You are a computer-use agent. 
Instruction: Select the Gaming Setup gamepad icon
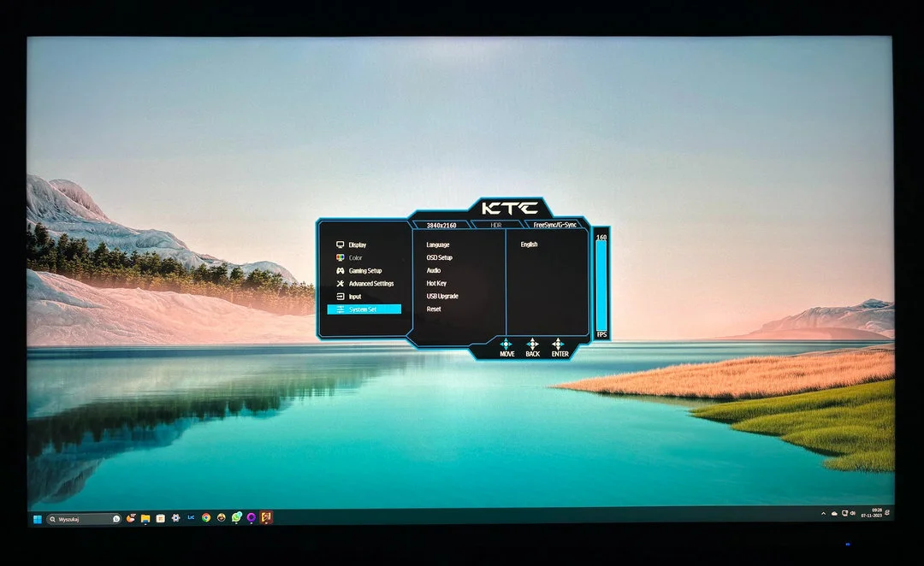tap(340, 271)
